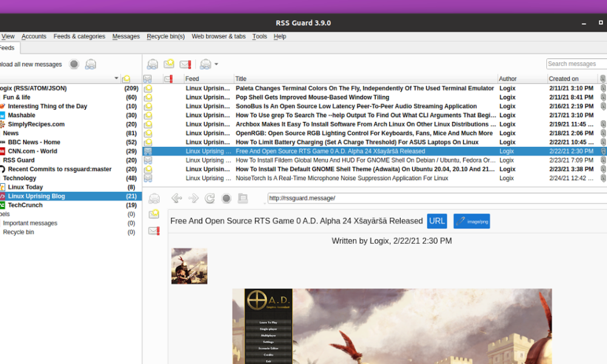Mark previewed message unread red icon
Viewport: 607px width, 364px height.
[154, 231]
